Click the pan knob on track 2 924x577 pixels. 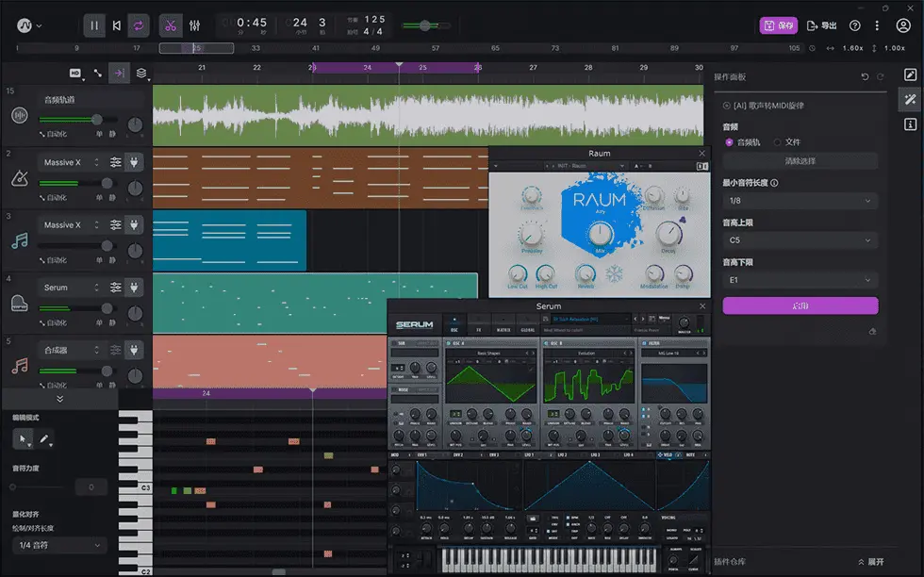click(x=135, y=188)
